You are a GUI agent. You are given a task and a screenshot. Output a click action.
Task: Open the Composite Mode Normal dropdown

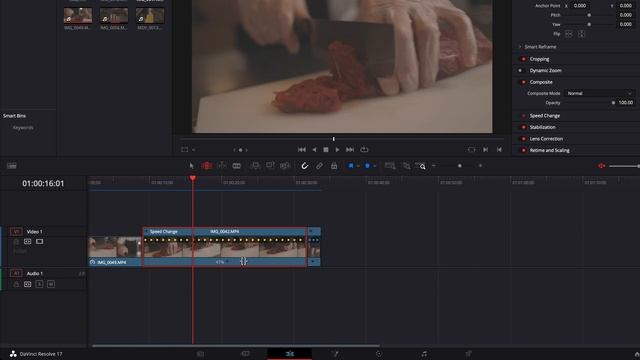(x=599, y=93)
